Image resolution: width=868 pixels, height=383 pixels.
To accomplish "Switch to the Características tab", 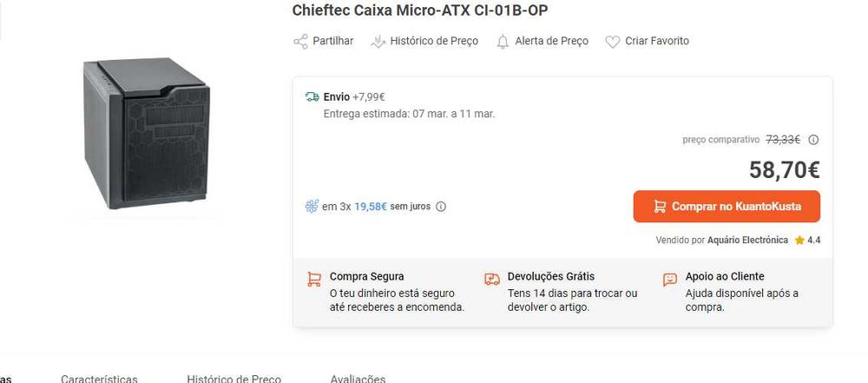I will tap(99, 379).
